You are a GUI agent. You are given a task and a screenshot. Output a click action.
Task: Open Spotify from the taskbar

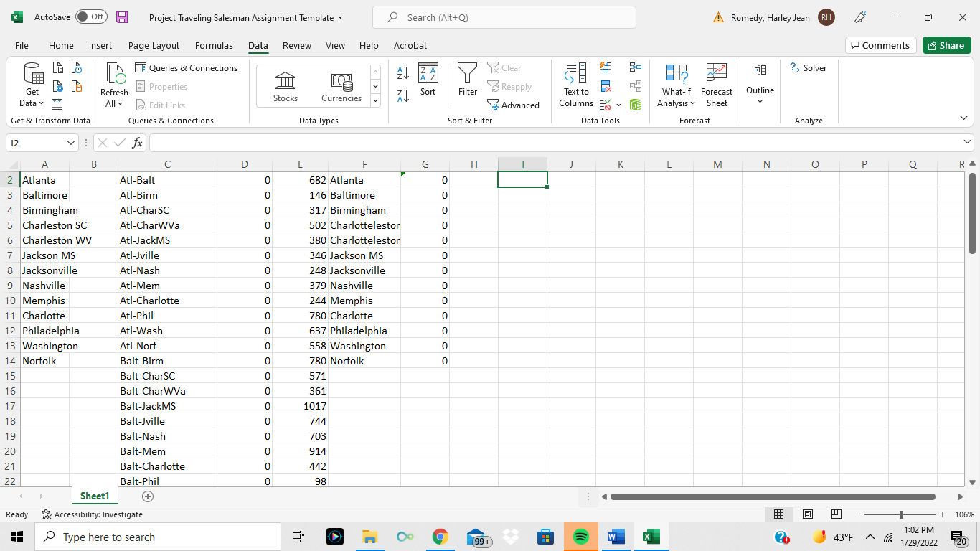coord(581,537)
